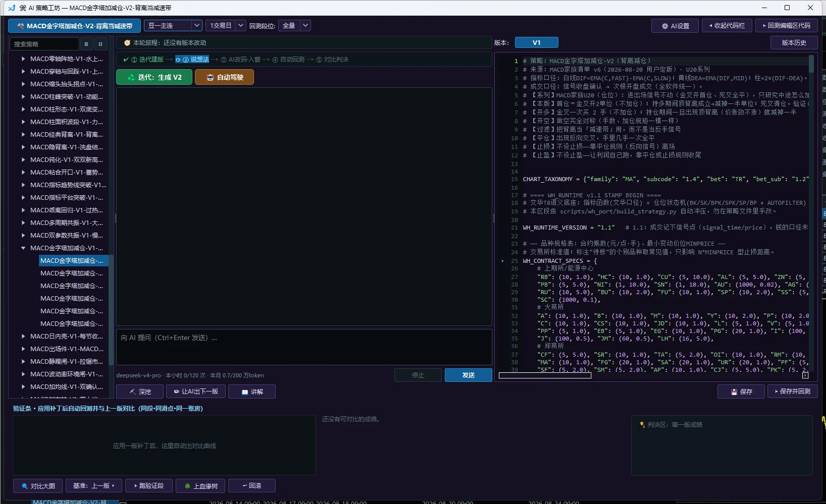Click the 上血缘树 tree button
The image size is (826, 504).
pos(200,486)
